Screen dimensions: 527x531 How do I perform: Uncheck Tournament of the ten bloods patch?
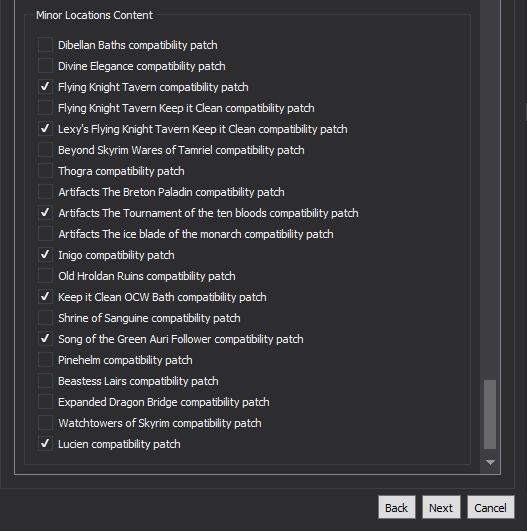click(45, 213)
